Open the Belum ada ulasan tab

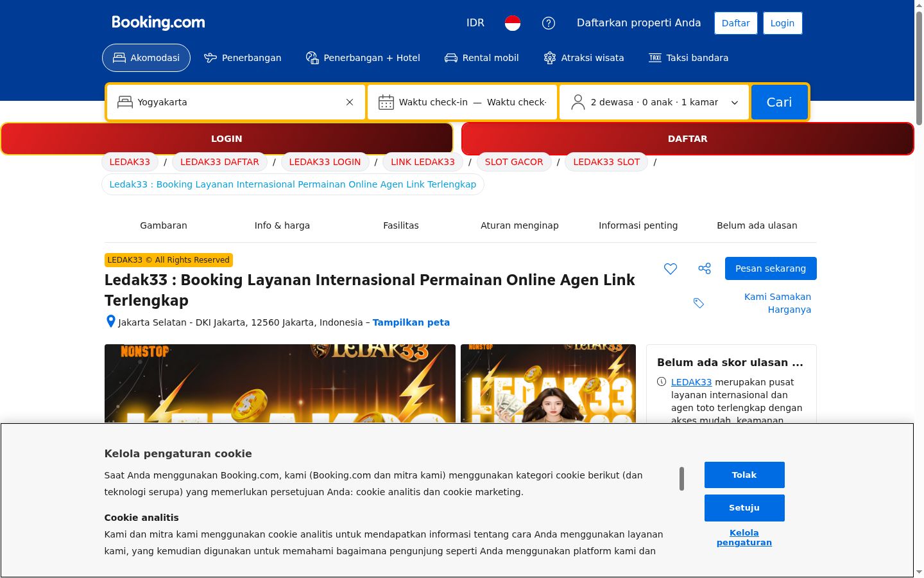[757, 225]
